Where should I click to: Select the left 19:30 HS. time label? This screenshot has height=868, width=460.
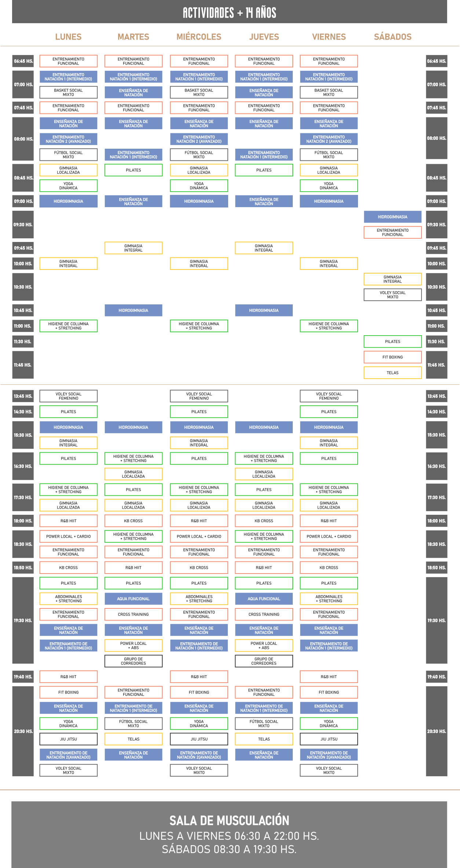pyautogui.click(x=23, y=621)
